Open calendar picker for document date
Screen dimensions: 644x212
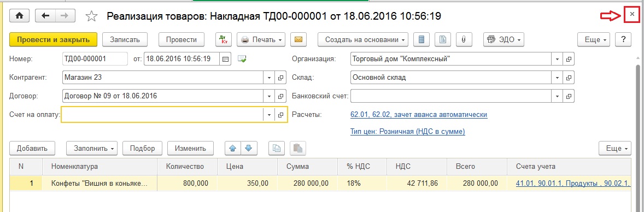coord(225,59)
